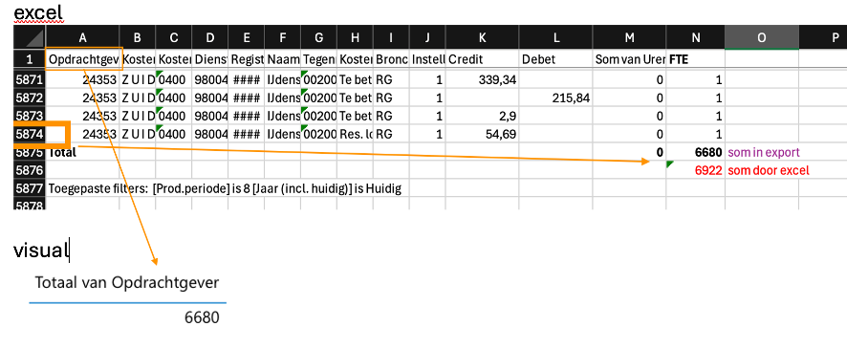Viewport: 868px width, 348px height.
Task: Click the select-all corner triangle
Action: (30, 37)
